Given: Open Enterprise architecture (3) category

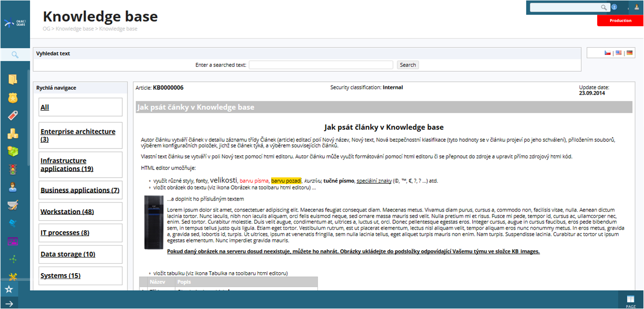Looking at the screenshot, I should [x=80, y=135].
